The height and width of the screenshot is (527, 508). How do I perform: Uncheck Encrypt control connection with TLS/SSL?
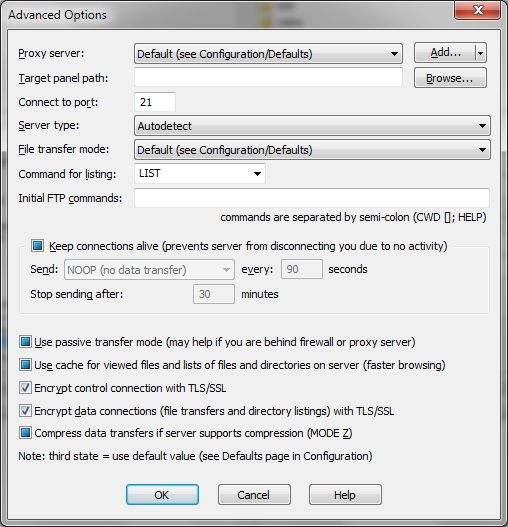pos(25,388)
